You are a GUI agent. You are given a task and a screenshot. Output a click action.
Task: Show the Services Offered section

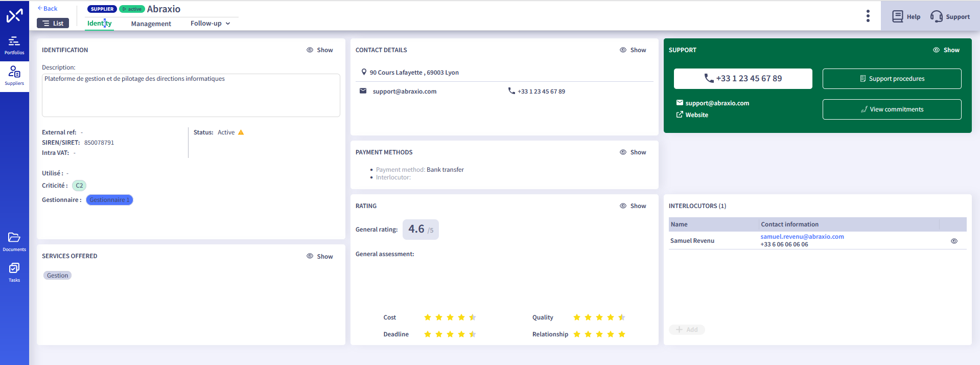click(320, 257)
